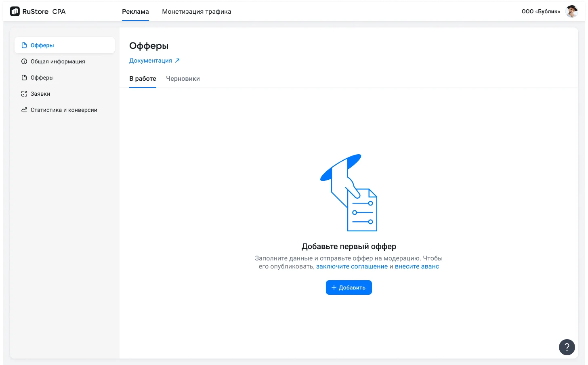
Task: Open Статистика и конверсии section
Action: coord(64,109)
